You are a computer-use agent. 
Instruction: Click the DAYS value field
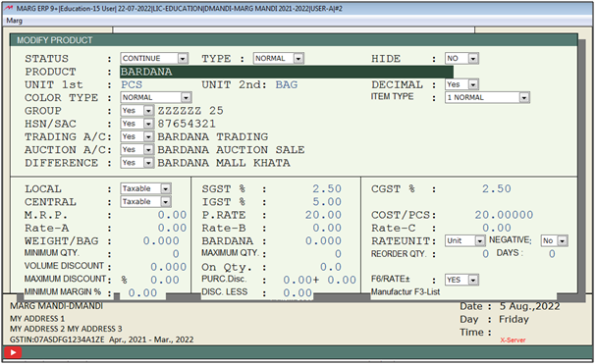click(552, 254)
